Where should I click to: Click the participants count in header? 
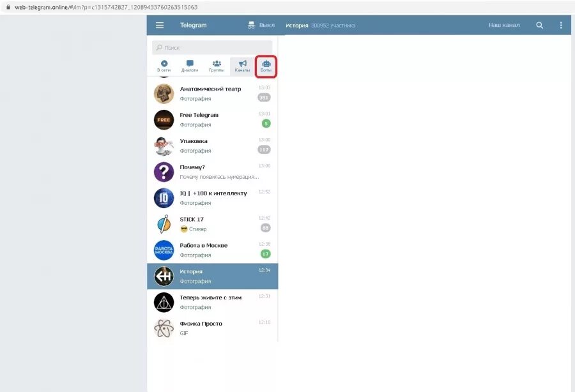[x=333, y=26]
